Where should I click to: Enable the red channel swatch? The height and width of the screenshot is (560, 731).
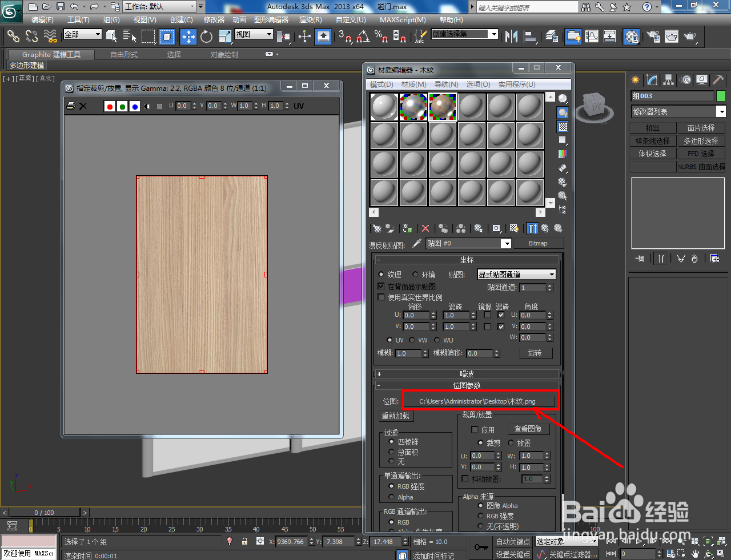tap(110, 106)
